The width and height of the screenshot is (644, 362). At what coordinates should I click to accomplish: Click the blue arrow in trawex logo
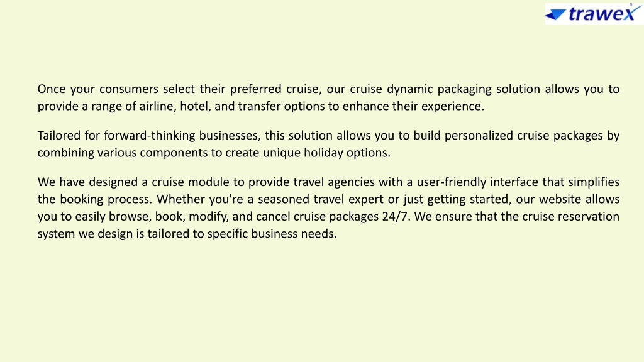click(x=556, y=15)
